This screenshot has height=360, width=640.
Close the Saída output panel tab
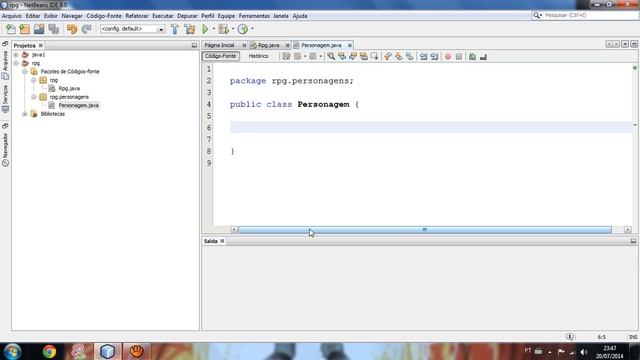click(x=222, y=241)
